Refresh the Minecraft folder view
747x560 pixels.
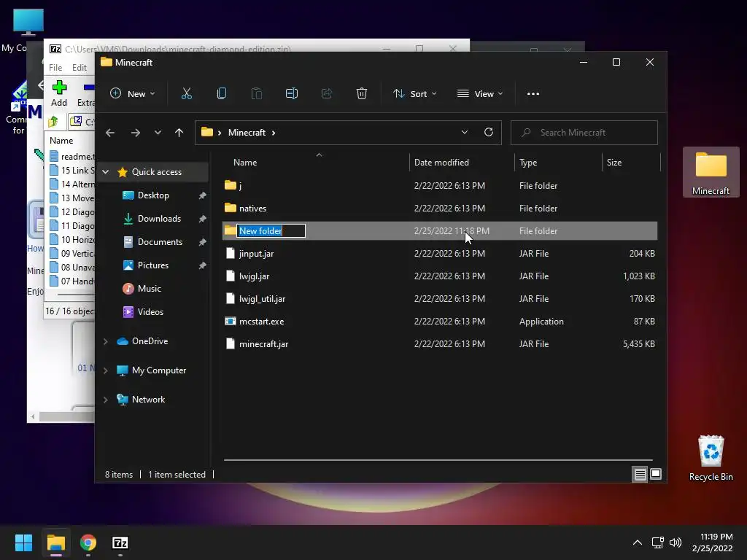click(488, 133)
